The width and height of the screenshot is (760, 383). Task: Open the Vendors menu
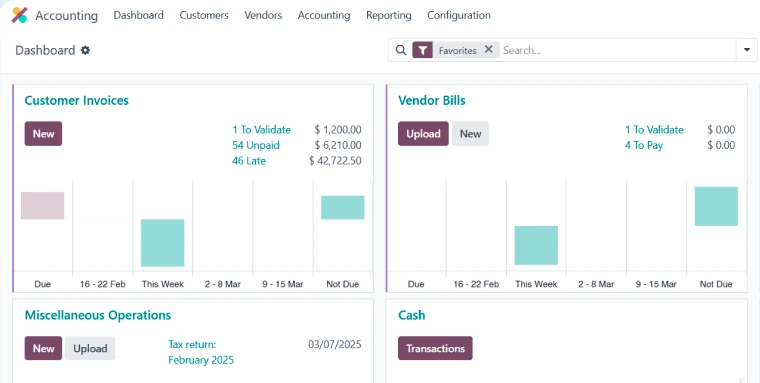263,16
